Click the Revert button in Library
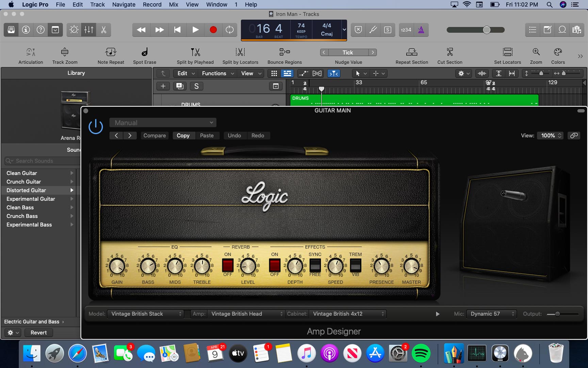The height and width of the screenshot is (368, 588). coord(39,333)
